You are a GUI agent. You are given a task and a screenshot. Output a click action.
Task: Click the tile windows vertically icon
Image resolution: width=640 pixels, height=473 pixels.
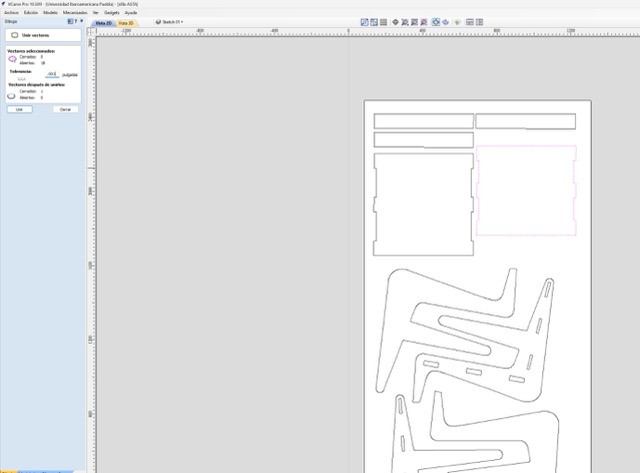click(x=480, y=22)
